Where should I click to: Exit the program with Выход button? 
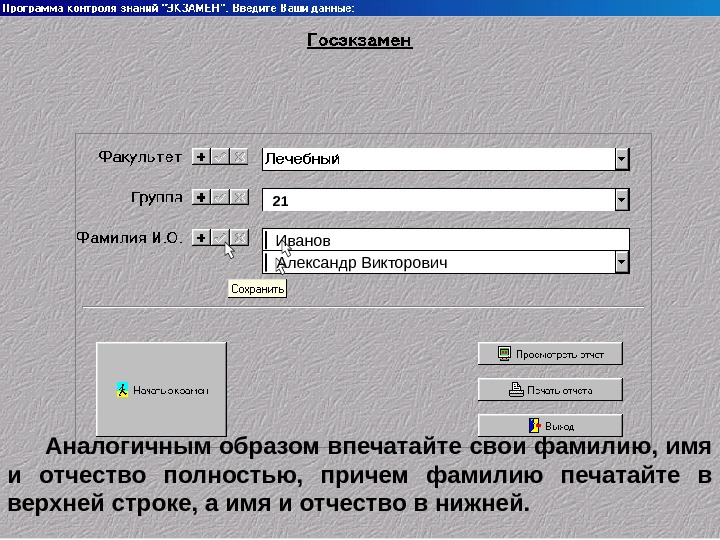pos(550,426)
